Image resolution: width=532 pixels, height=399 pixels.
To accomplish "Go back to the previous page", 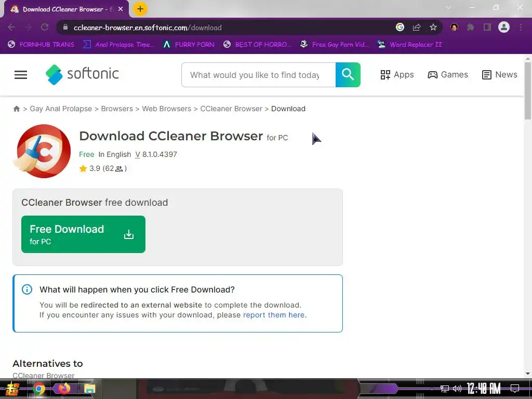I will [11, 27].
